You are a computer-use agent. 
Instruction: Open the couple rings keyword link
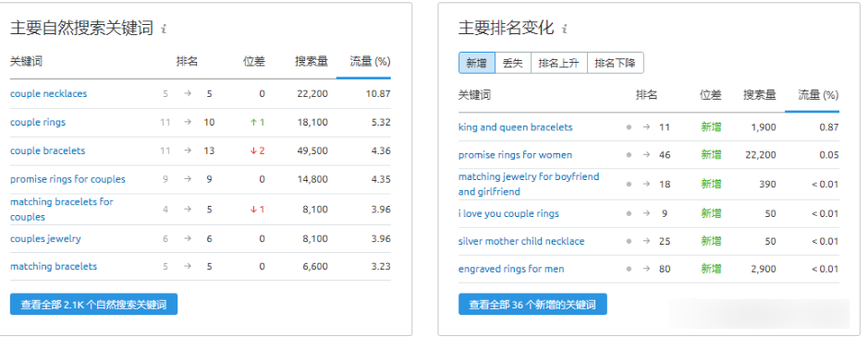[38, 122]
